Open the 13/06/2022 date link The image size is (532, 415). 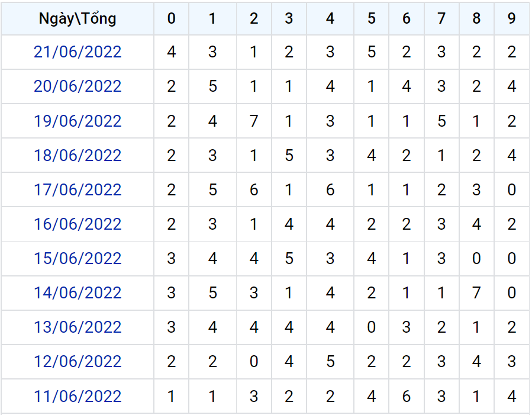(78, 327)
